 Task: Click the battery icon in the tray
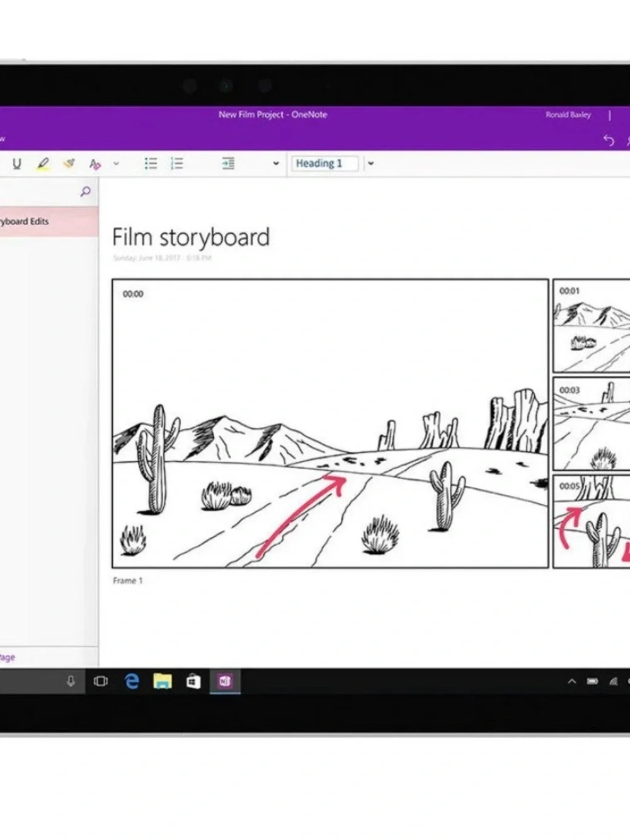[x=593, y=681]
